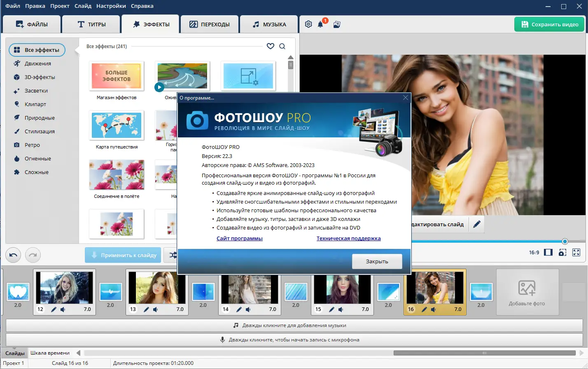
Task: Play the animated river effect preview
Action: click(159, 87)
